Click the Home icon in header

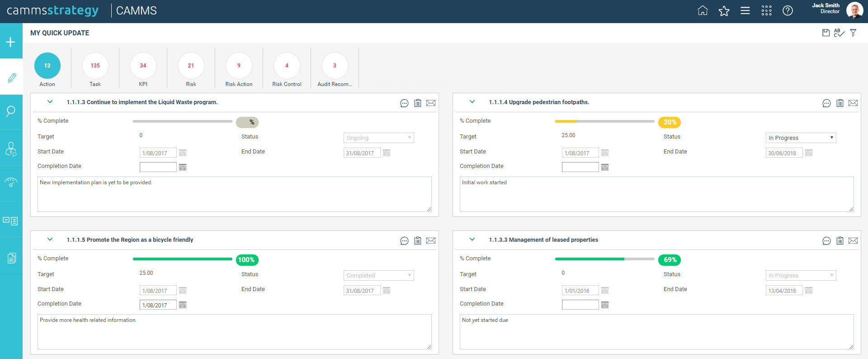(703, 11)
